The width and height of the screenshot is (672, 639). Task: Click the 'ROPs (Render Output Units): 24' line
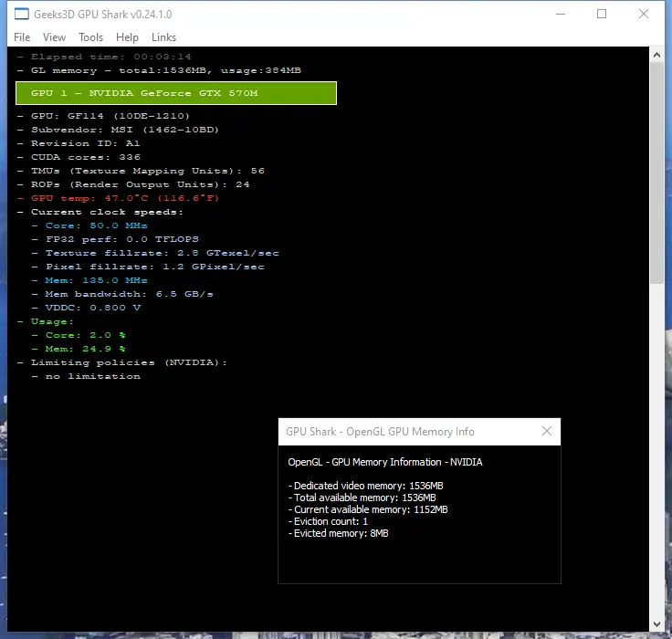click(x=133, y=184)
